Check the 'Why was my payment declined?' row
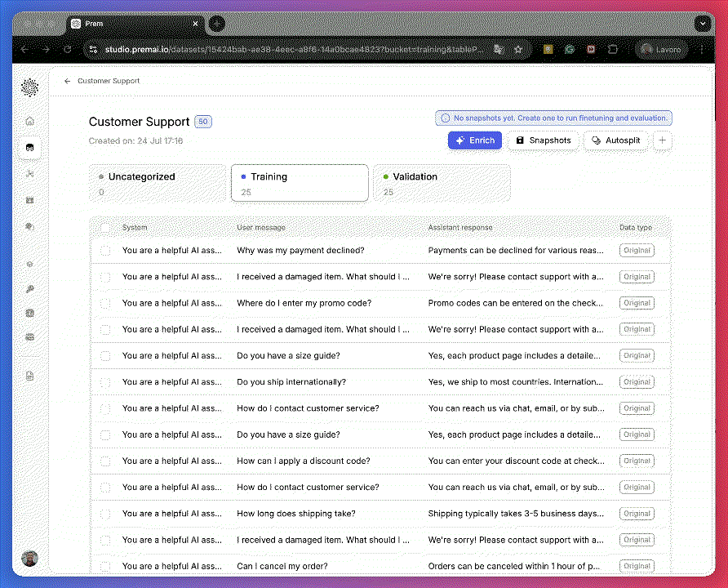Screen dimensions: 728x588 (x=105, y=251)
